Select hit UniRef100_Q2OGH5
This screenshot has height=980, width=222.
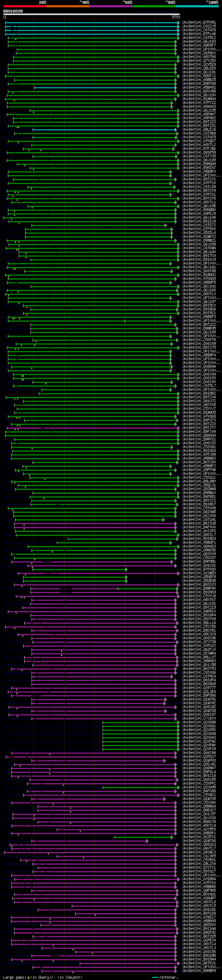coord(199,787)
